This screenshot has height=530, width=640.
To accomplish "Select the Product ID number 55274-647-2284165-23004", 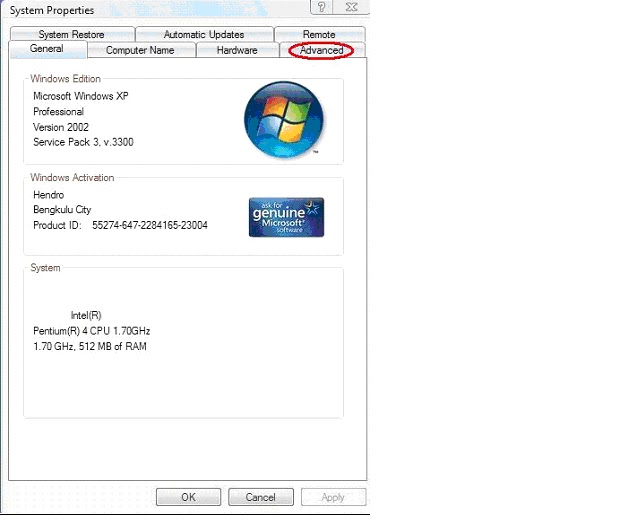I will coord(150,225).
